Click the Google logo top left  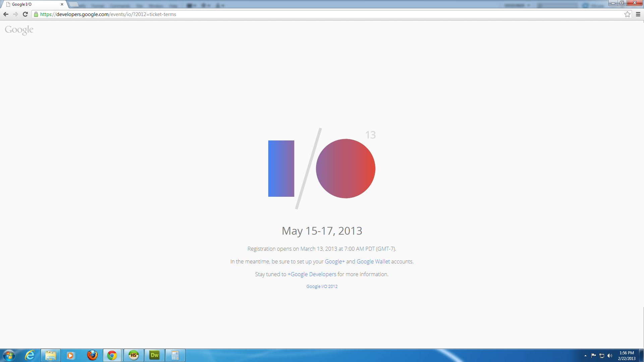19,30
